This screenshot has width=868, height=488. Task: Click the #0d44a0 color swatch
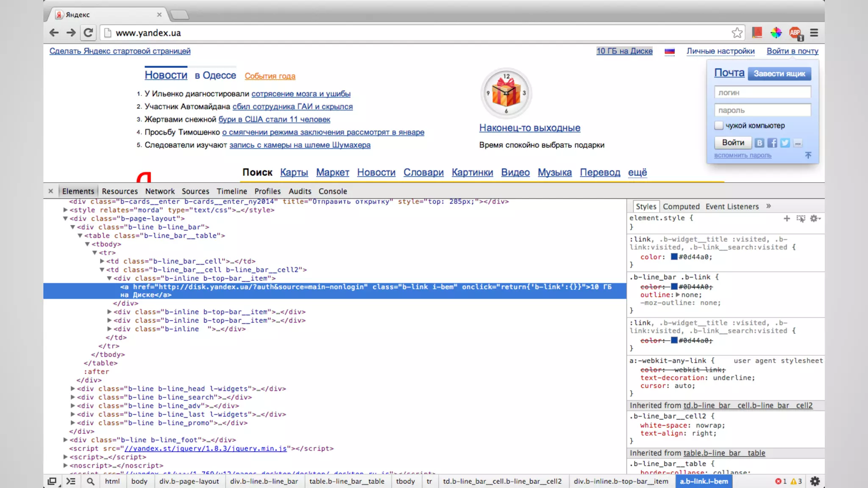[x=674, y=257]
